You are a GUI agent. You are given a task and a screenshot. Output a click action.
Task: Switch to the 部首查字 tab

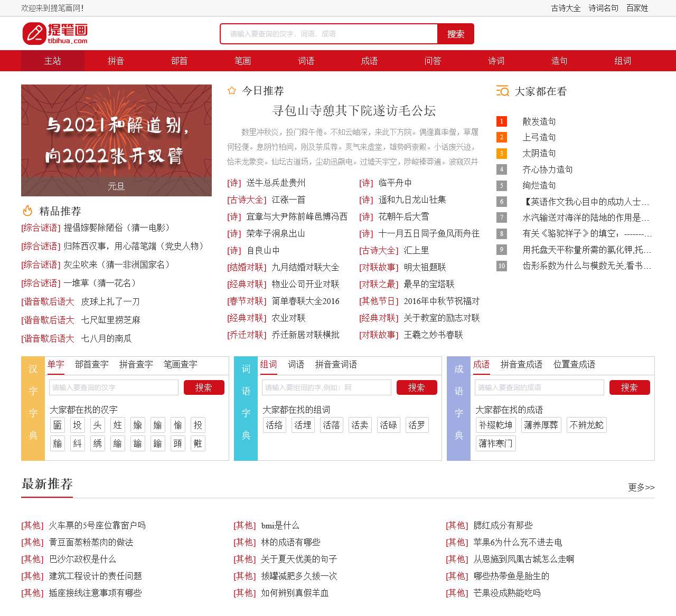coord(91,364)
